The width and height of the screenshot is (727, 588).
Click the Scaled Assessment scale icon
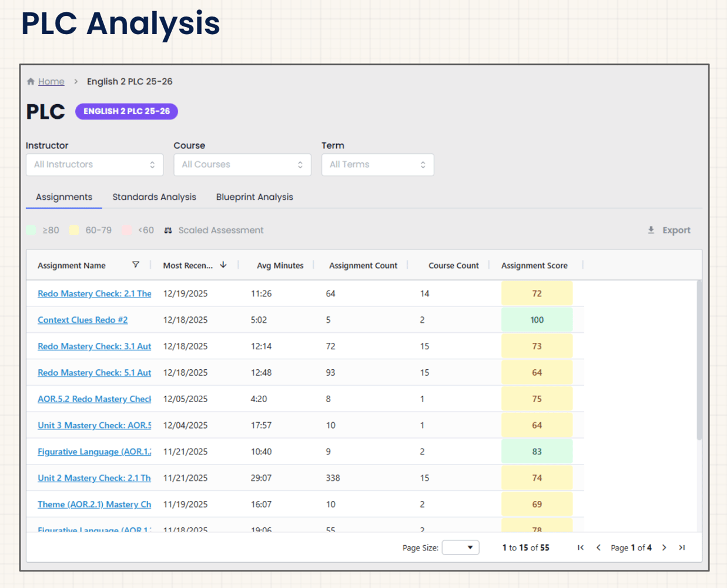pos(168,230)
